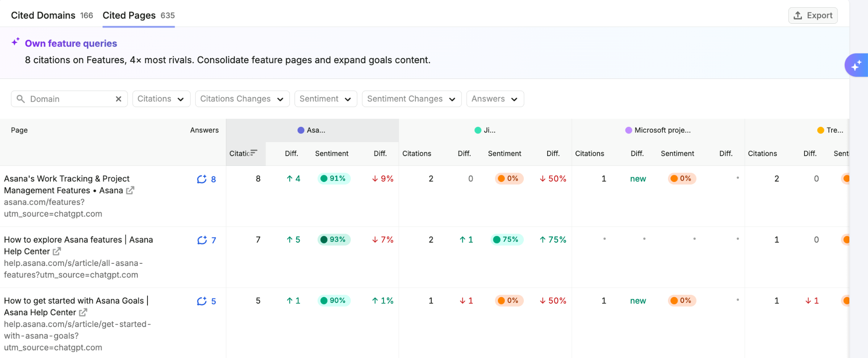Open external link icon for Asana Help Center features

pyautogui.click(x=57, y=252)
